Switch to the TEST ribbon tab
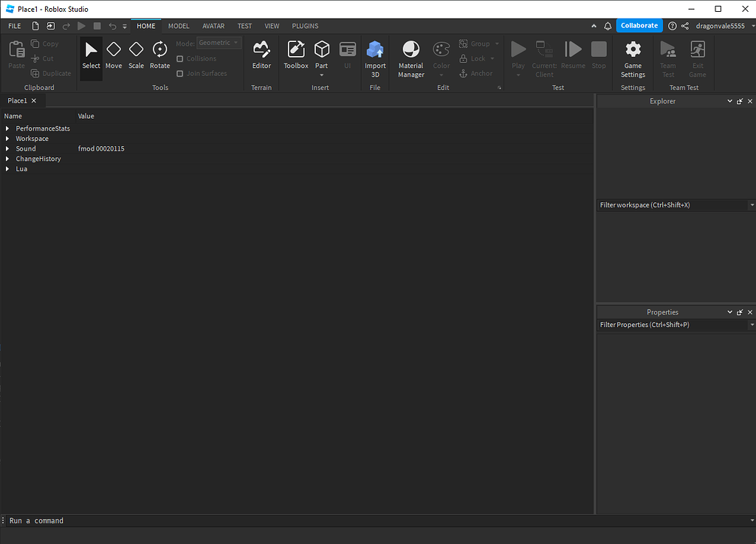This screenshot has width=756, height=544. pyautogui.click(x=244, y=26)
